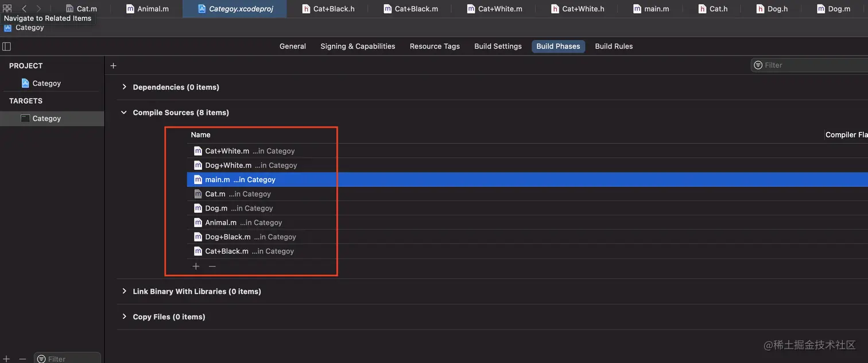Add a target with bottom-left plus

pos(6,359)
